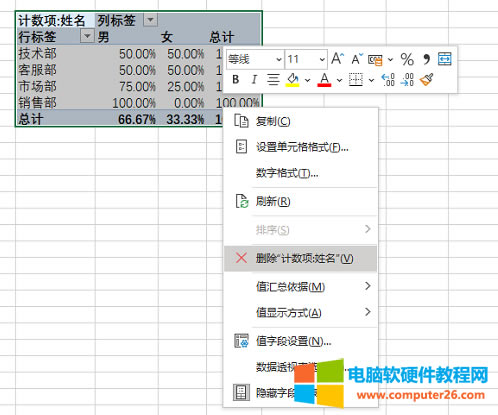Click the 75.00% cell for 市场部
The height and width of the screenshot is (415, 498).
127,86
